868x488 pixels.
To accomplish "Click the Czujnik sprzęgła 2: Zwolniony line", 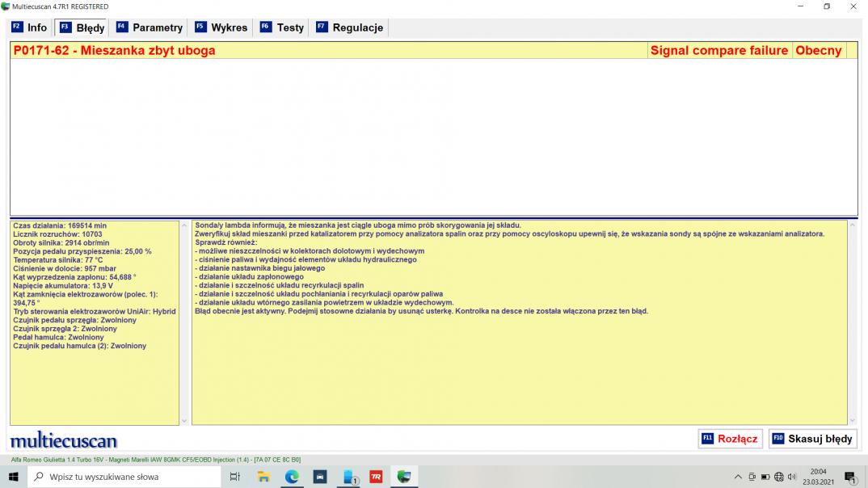I will click(x=65, y=329).
